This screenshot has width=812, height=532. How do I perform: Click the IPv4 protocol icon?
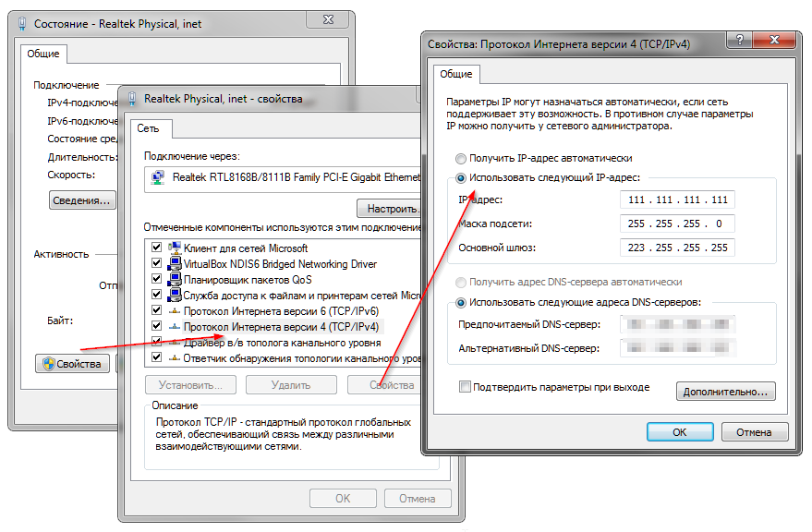click(x=175, y=326)
